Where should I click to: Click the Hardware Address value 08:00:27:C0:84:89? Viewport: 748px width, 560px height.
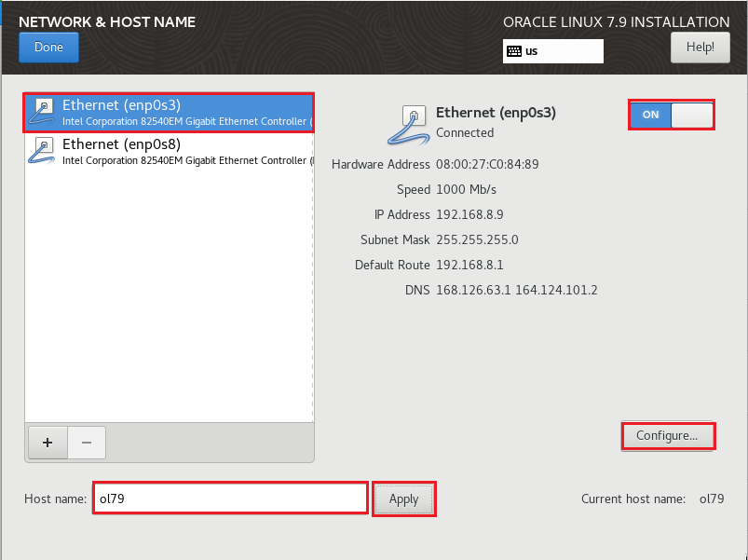coord(487,165)
